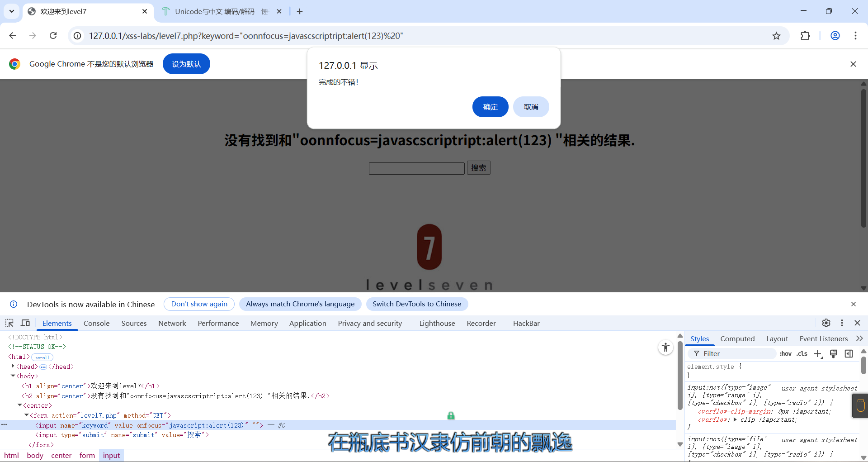Collapse the body element in DOM tree
The height and width of the screenshot is (462, 868).
click(13, 376)
